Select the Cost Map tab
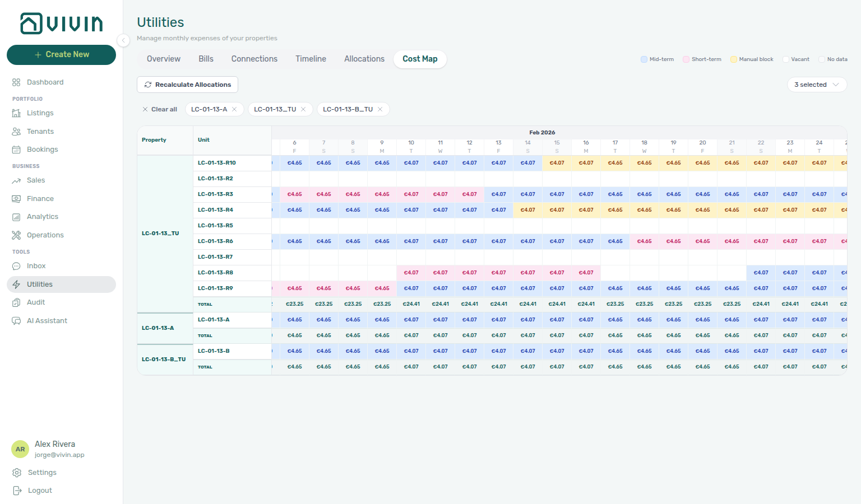Screen dimensions: 861x504 [x=420, y=59]
